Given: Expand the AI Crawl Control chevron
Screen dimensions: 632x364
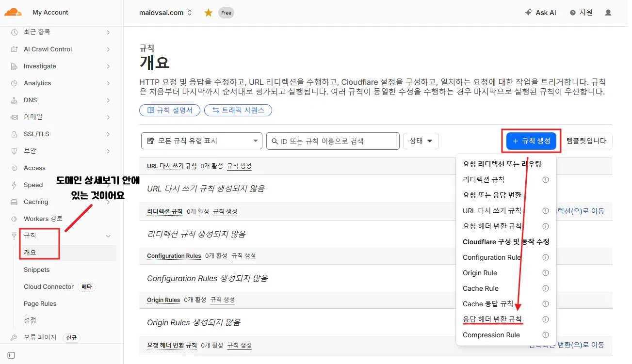Looking at the screenshot, I should point(108,49).
